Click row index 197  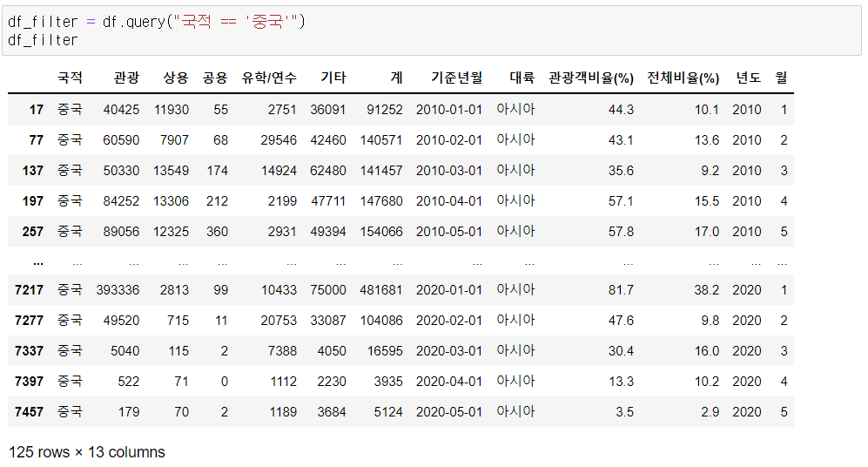33,201
